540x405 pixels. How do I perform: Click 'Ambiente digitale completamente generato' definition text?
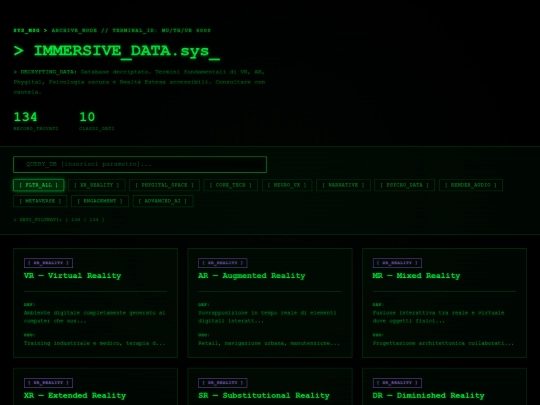[94, 317]
